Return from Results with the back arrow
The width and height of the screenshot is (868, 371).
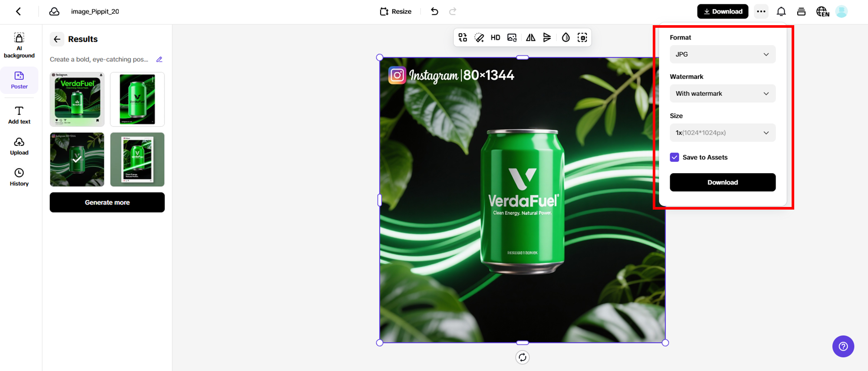click(x=57, y=39)
